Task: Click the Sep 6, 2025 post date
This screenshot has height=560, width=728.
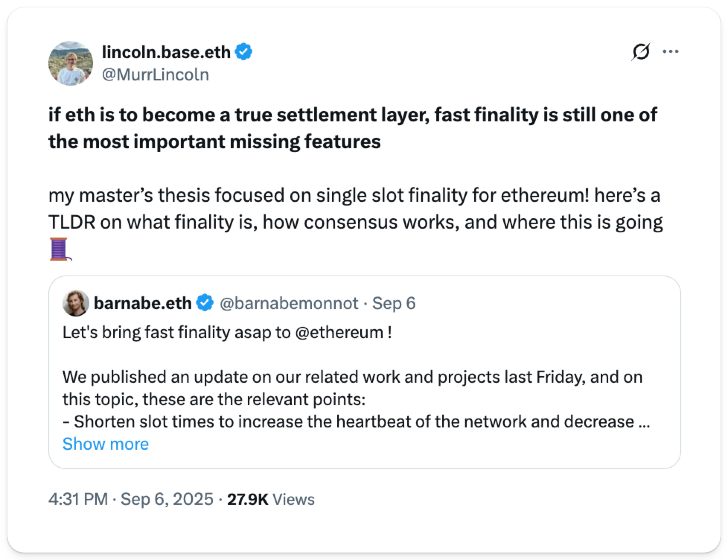Action: click(x=167, y=499)
